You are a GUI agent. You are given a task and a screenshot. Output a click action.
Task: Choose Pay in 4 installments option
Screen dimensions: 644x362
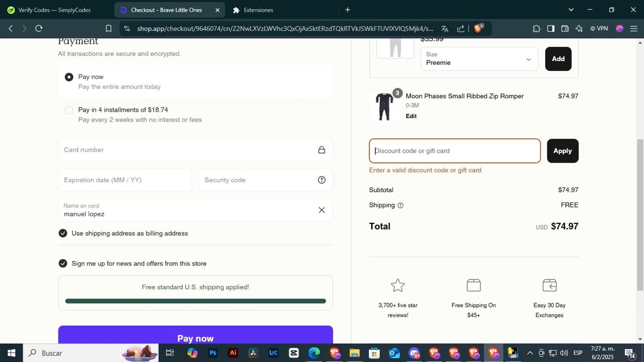[x=69, y=110]
